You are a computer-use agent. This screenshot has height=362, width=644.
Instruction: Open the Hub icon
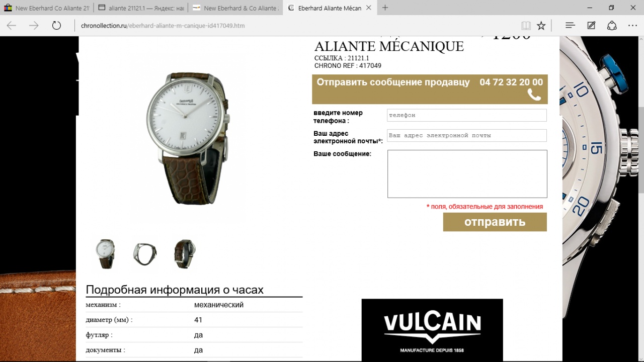pos(570,26)
